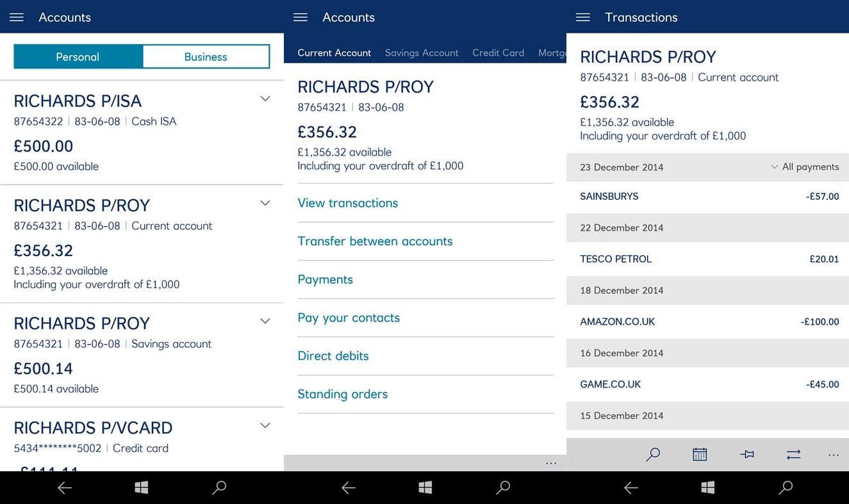Expand the Current account chevron in list
Image resolution: width=849 pixels, height=504 pixels.
click(x=265, y=203)
